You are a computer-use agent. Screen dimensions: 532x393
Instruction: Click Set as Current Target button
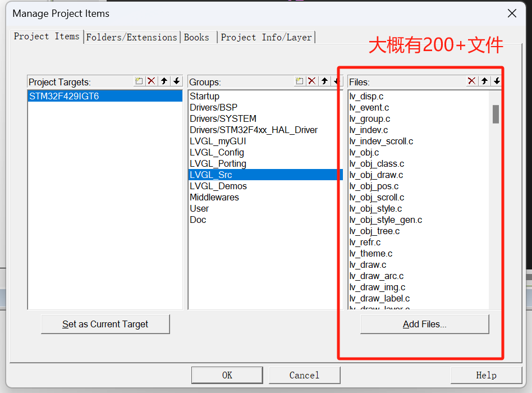(105, 324)
